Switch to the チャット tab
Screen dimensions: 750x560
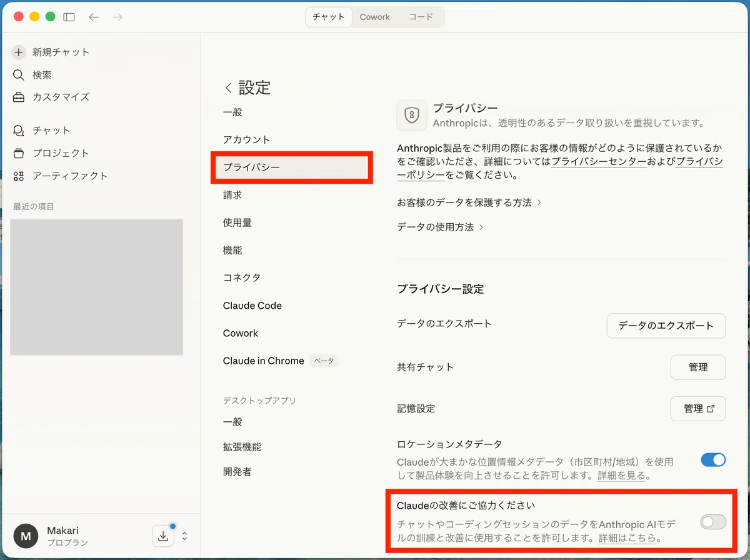329,17
